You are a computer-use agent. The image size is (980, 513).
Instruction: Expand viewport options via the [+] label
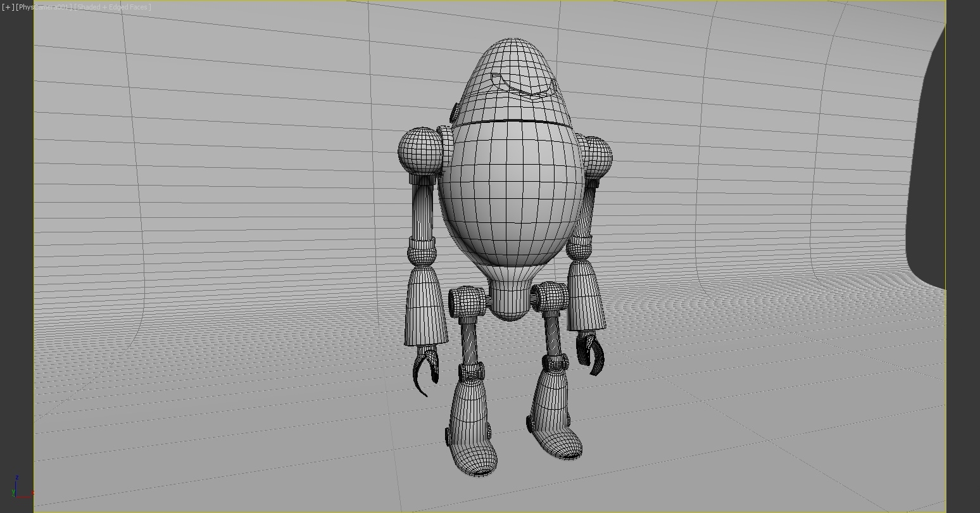tap(7, 6)
